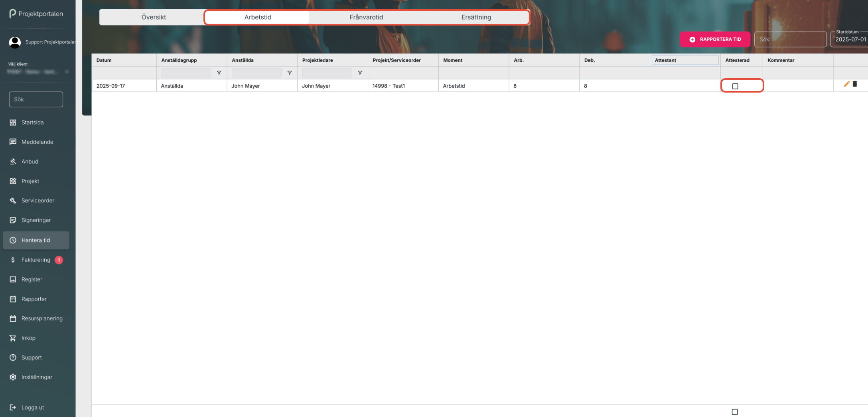Sort by the Attestant column header
The image size is (868, 417).
(x=685, y=60)
